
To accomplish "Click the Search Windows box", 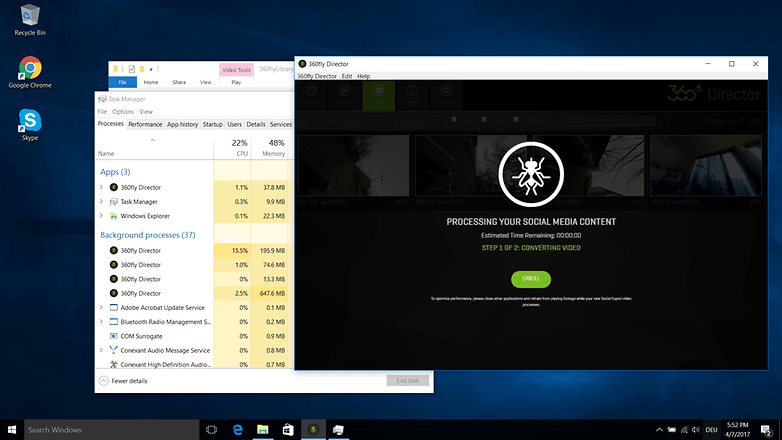I will pyautogui.click(x=112, y=430).
